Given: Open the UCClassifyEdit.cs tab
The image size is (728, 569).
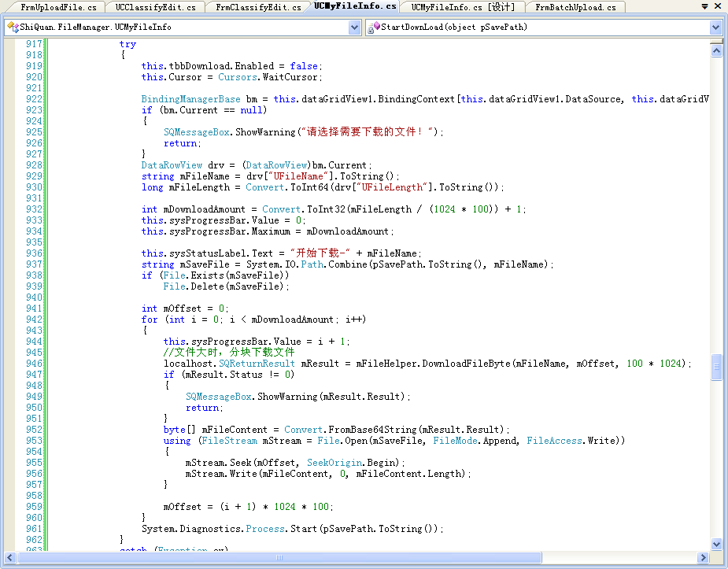Looking at the screenshot, I should pyautogui.click(x=155, y=7).
